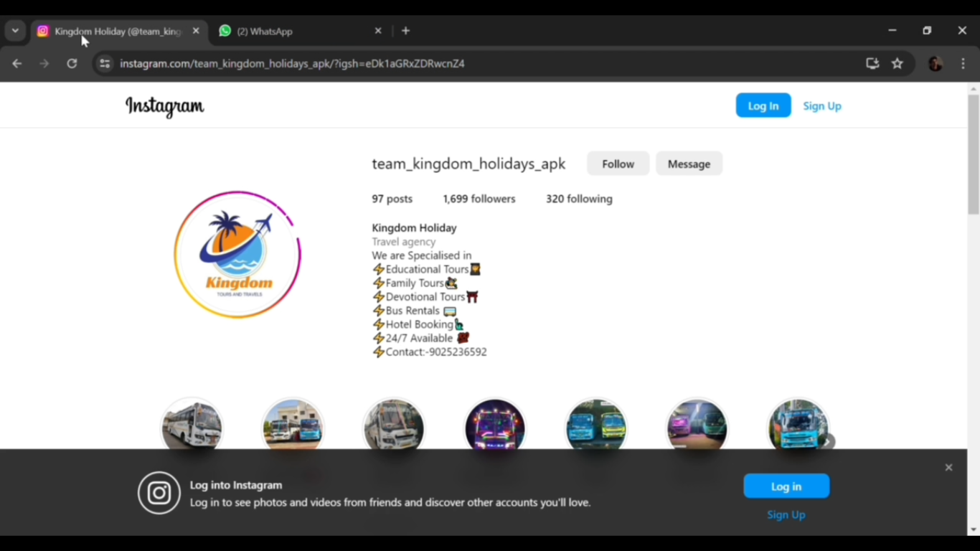Click the Sign Up link in header

coord(822,106)
